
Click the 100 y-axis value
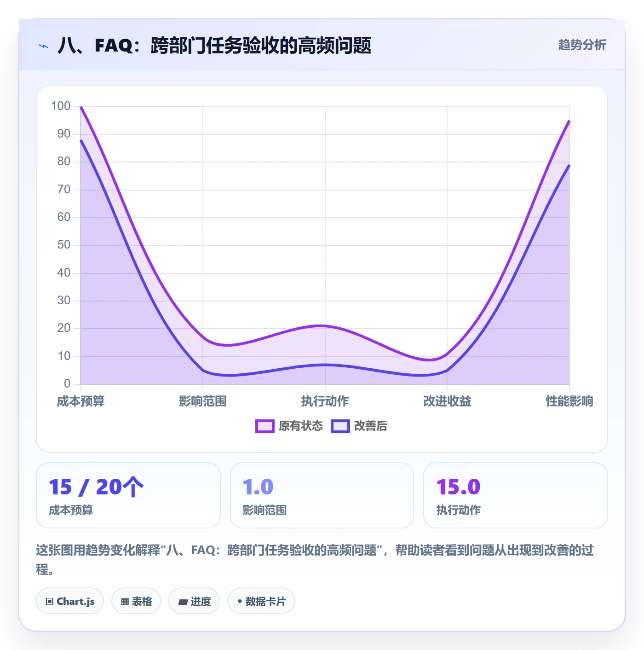pyautogui.click(x=61, y=106)
